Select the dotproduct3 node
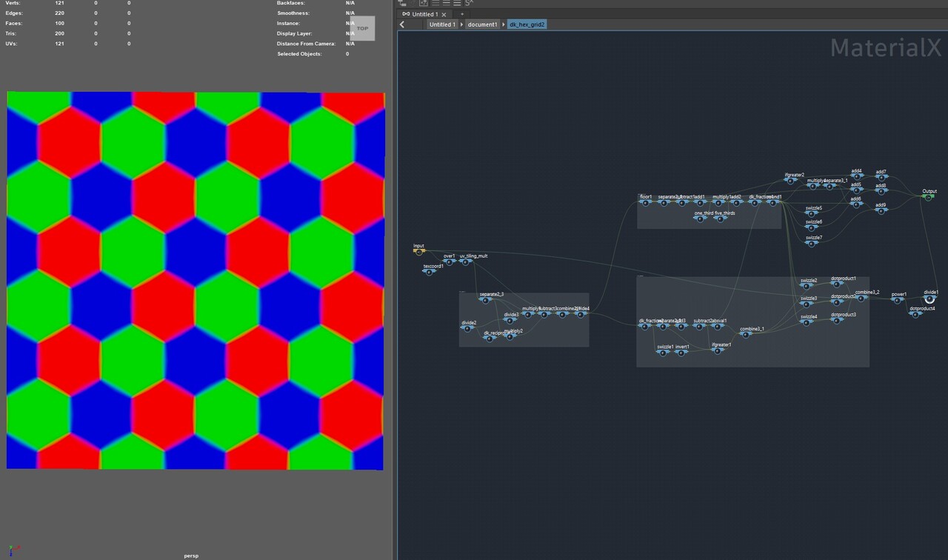Image resolution: width=948 pixels, height=560 pixels. pyautogui.click(x=838, y=320)
